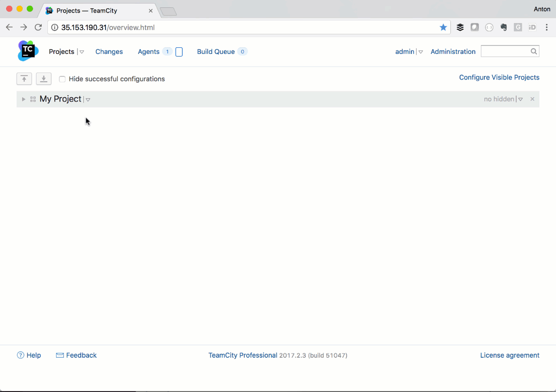Click the TeamCity logo
556x392 pixels.
click(27, 51)
